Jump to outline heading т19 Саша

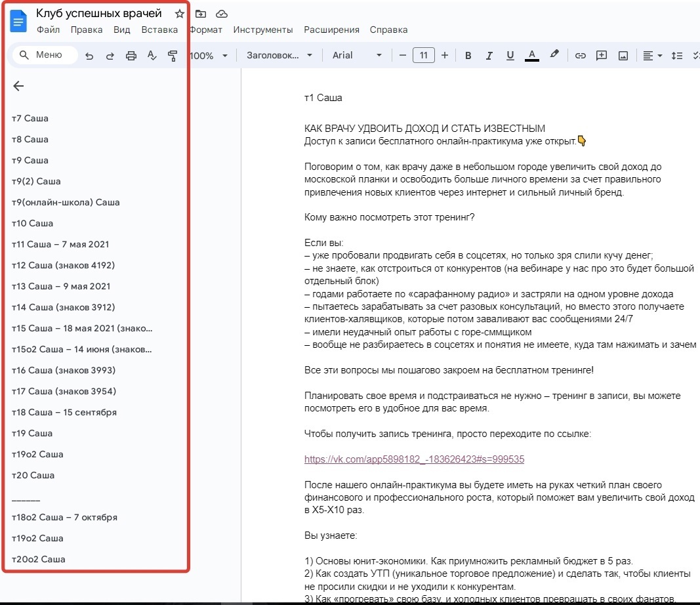point(32,433)
